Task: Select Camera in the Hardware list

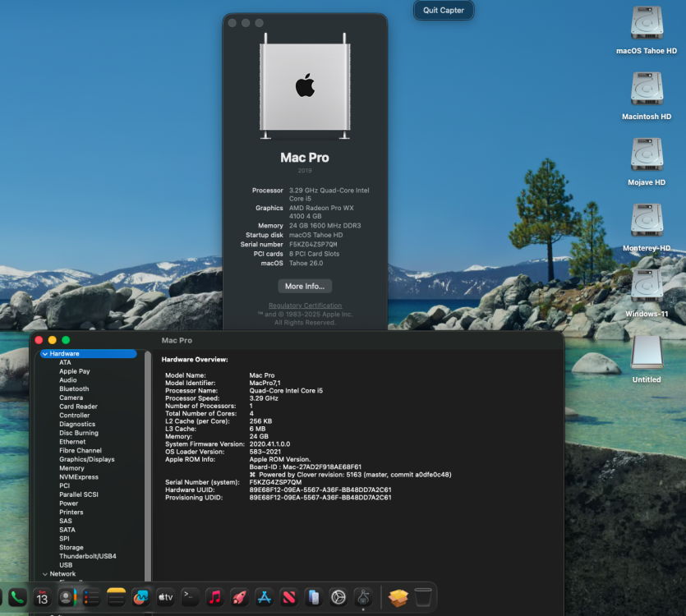Action: (71, 398)
